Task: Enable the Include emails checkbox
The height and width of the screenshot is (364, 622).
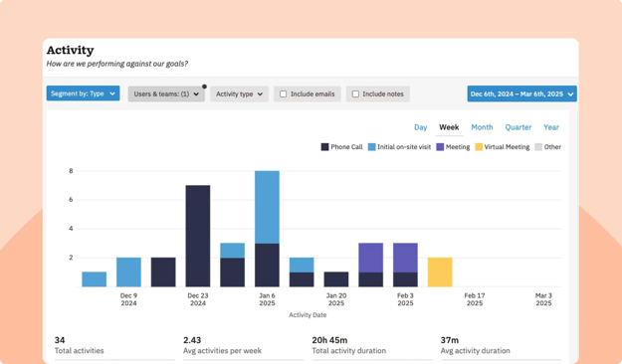Action: 284,93
